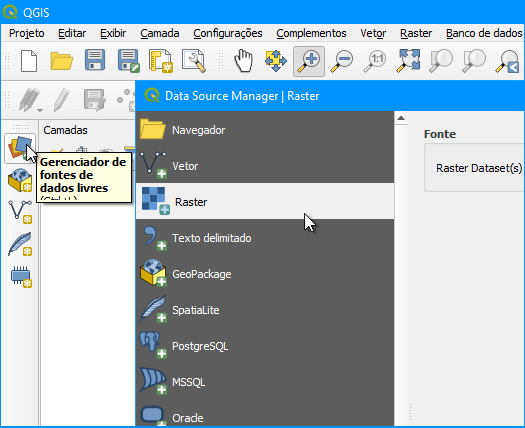Select GeoPackage source type
The image size is (525, 428).
265,274
